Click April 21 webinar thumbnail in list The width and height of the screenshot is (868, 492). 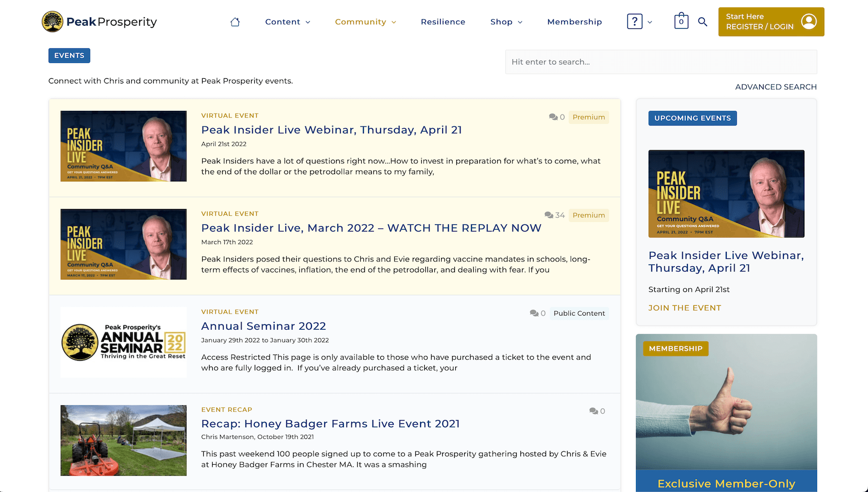[123, 146]
